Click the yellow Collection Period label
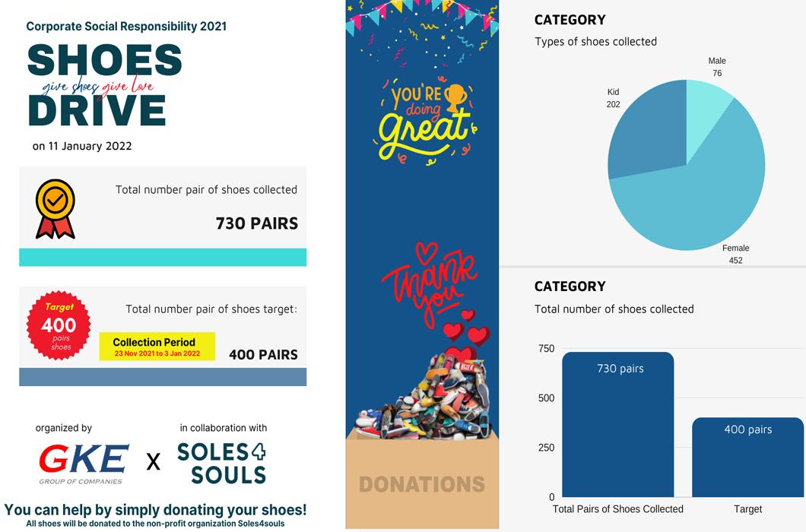Image resolution: width=806 pixels, height=532 pixels. (x=157, y=347)
